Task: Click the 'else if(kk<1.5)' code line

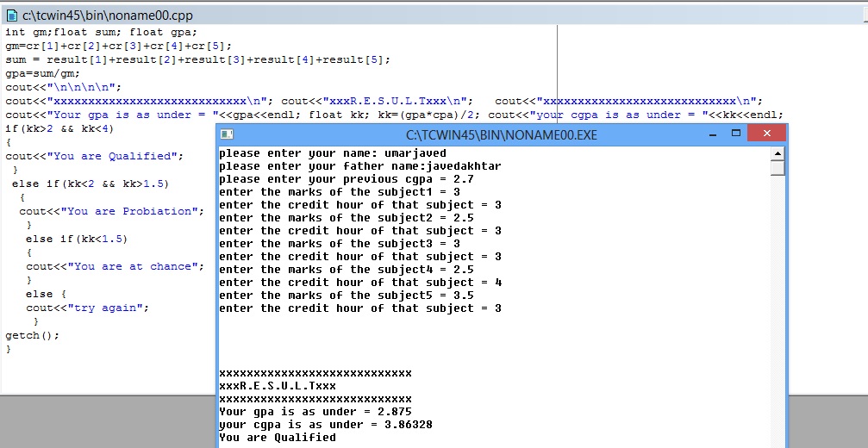Action: (77, 239)
